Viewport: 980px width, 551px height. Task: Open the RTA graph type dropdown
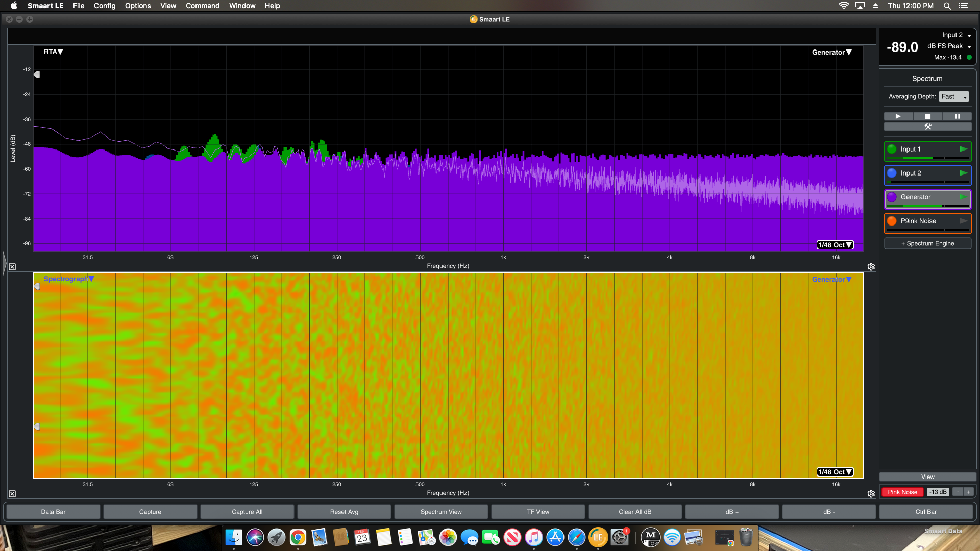[53, 52]
